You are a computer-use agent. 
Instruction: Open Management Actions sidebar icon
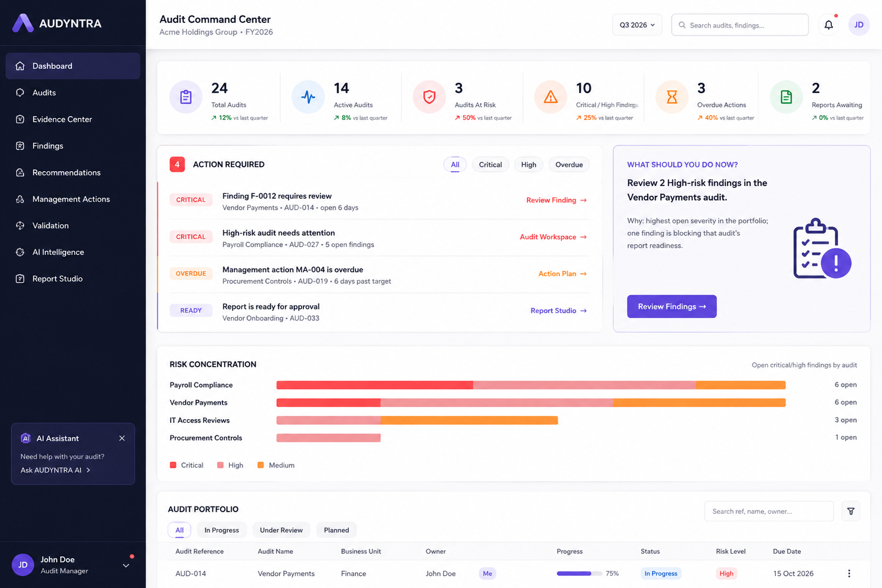[20, 199]
